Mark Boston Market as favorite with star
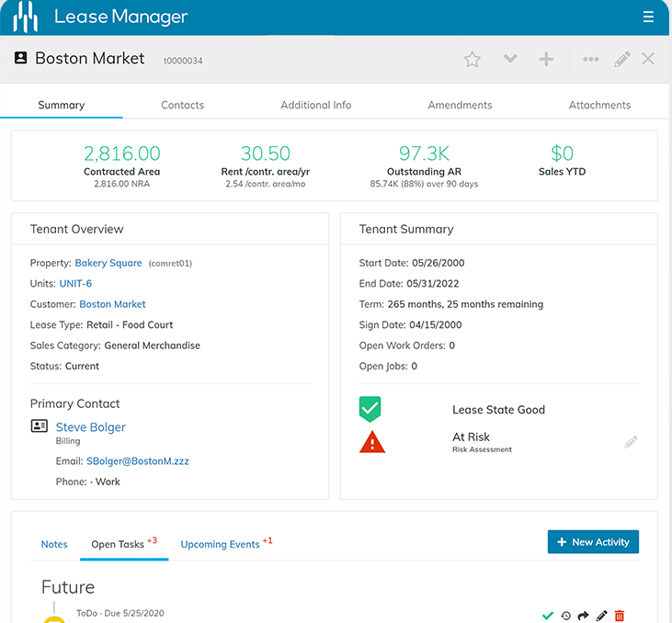 pyautogui.click(x=472, y=59)
